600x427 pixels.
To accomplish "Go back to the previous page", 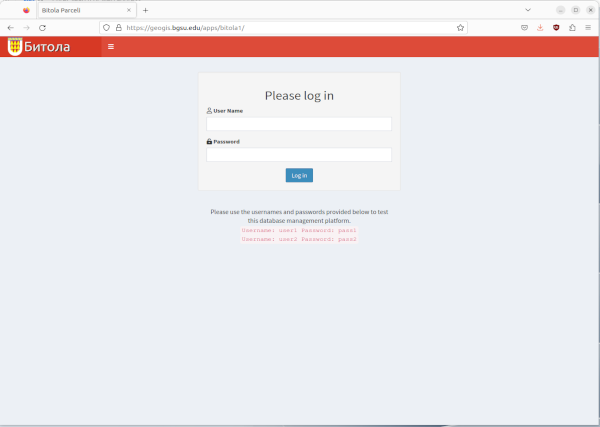I will coord(11,28).
